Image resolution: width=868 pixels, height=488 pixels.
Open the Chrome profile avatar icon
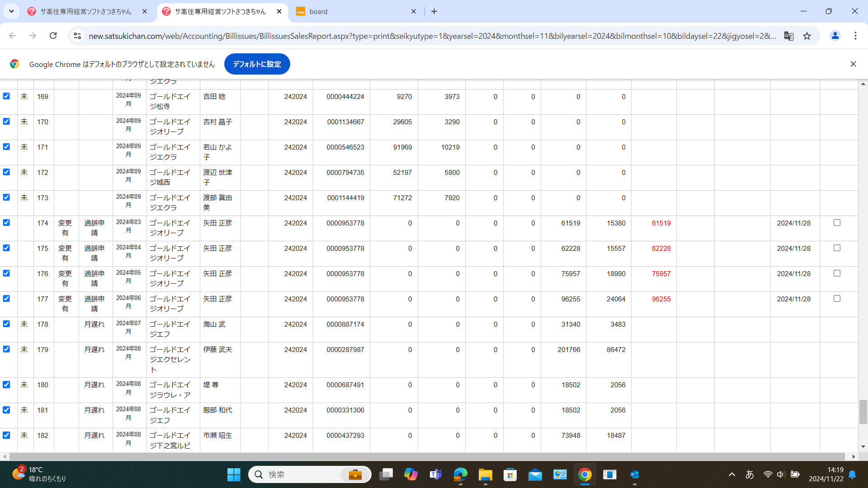(x=835, y=36)
